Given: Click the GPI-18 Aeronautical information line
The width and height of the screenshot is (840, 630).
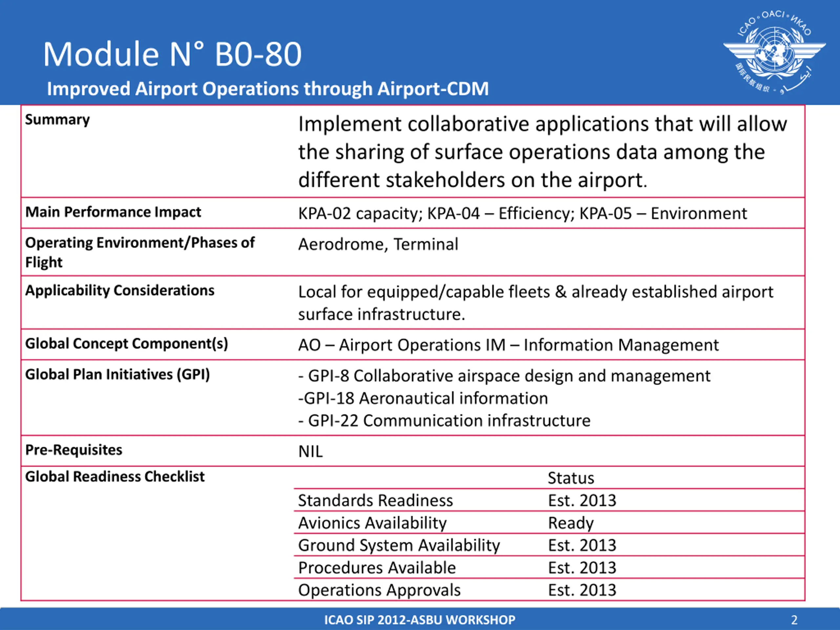Looking at the screenshot, I should (423, 398).
